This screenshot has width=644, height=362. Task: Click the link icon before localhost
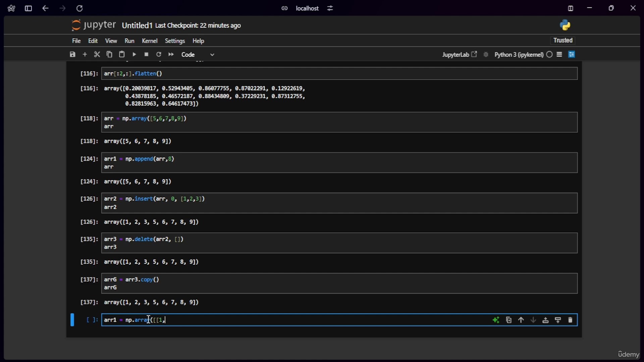point(284,8)
